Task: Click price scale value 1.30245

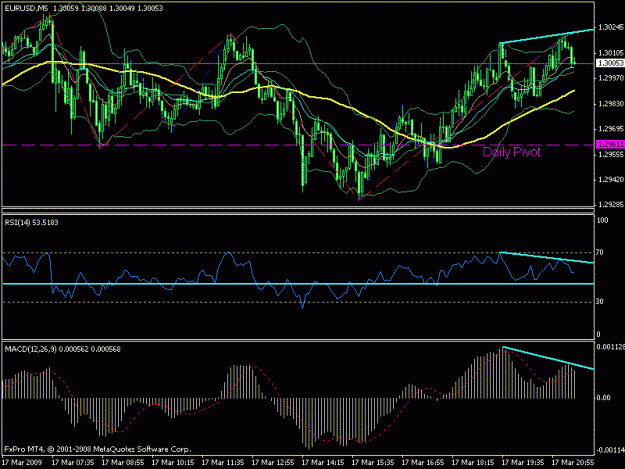Action: click(611, 27)
